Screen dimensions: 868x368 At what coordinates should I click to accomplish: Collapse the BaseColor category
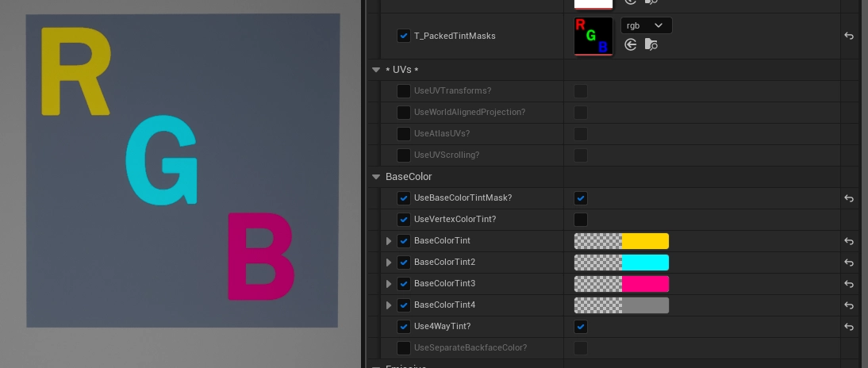click(376, 177)
